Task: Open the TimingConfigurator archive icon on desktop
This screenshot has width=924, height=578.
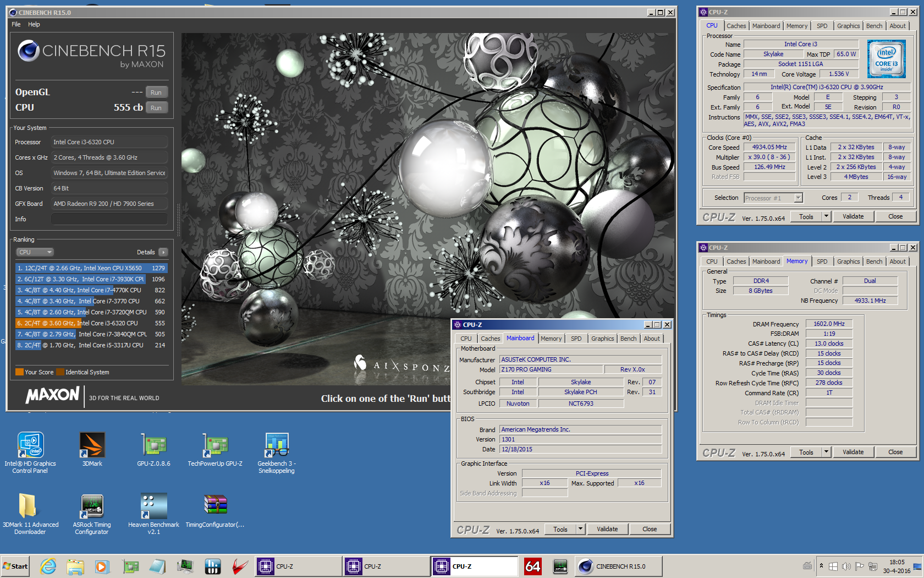Action: 215,510
